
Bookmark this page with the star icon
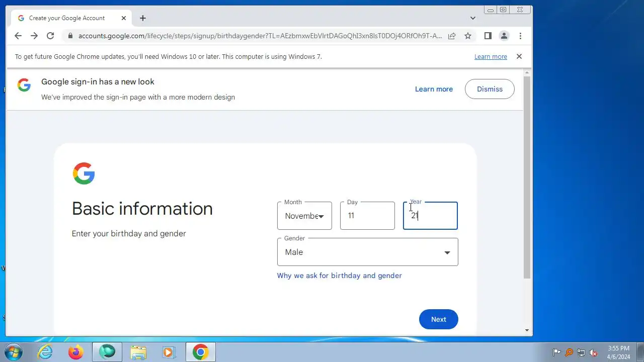(x=468, y=36)
